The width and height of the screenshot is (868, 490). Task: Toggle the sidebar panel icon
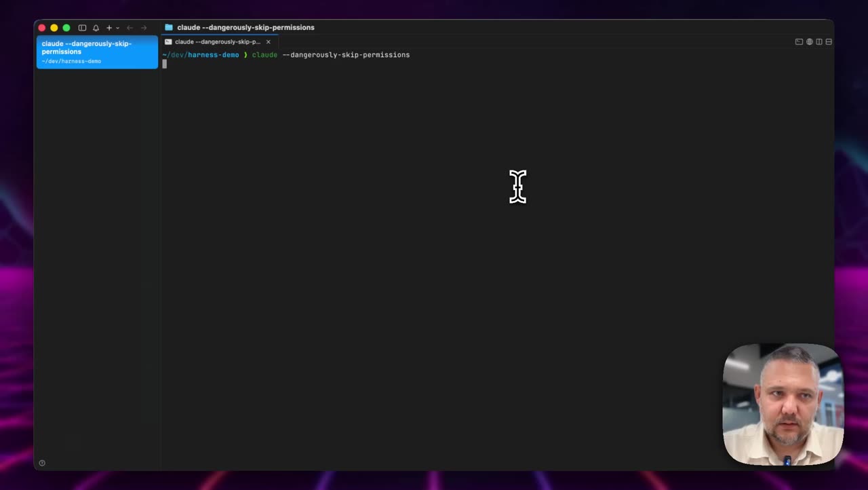[x=82, y=28]
